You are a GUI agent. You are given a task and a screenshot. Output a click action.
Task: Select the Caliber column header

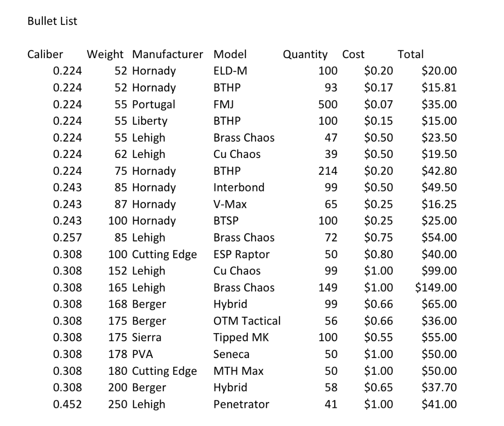pyautogui.click(x=45, y=54)
